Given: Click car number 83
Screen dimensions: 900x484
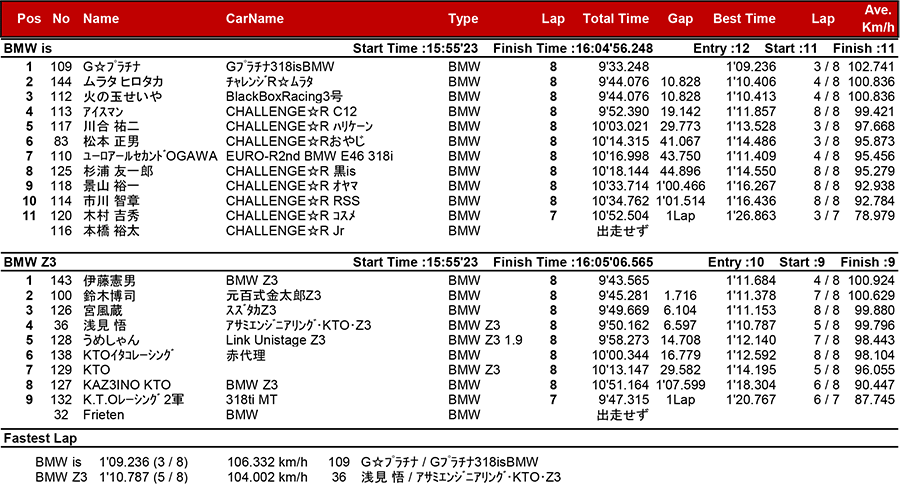Looking at the screenshot, I should tap(61, 141).
